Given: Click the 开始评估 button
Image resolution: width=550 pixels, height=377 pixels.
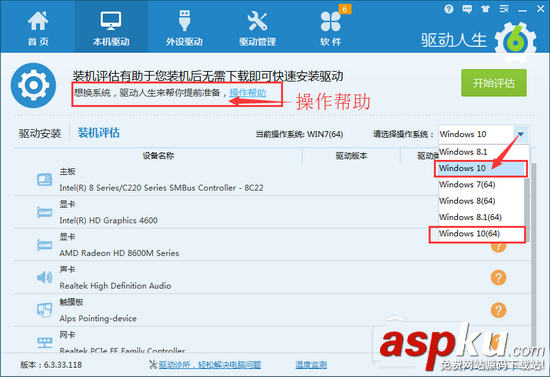Looking at the screenshot, I should 494,83.
